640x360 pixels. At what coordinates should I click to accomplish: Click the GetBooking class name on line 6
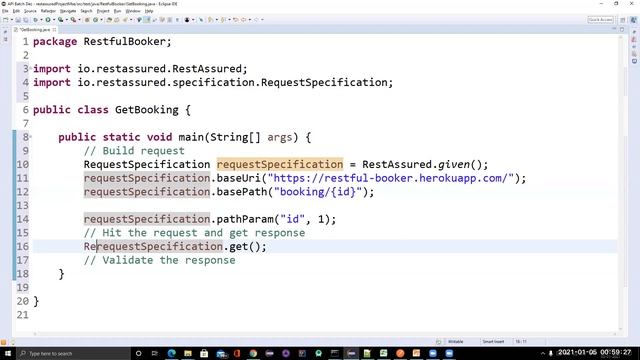click(x=147, y=110)
